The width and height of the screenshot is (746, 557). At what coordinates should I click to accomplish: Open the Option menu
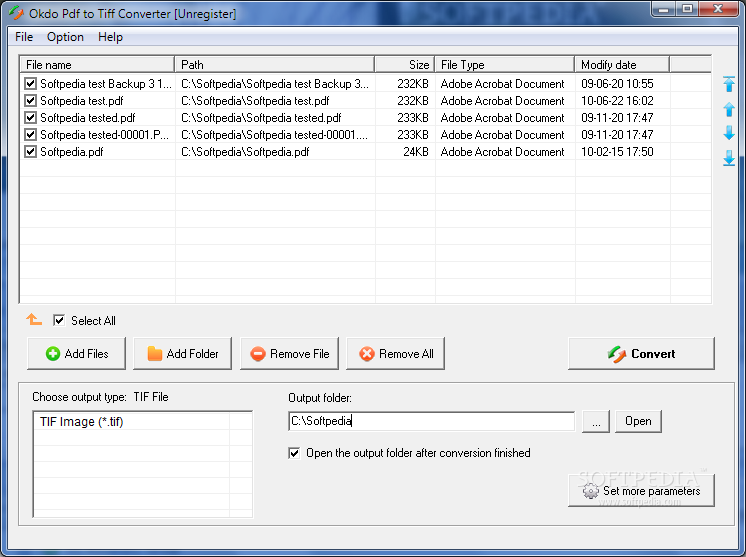[65, 37]
